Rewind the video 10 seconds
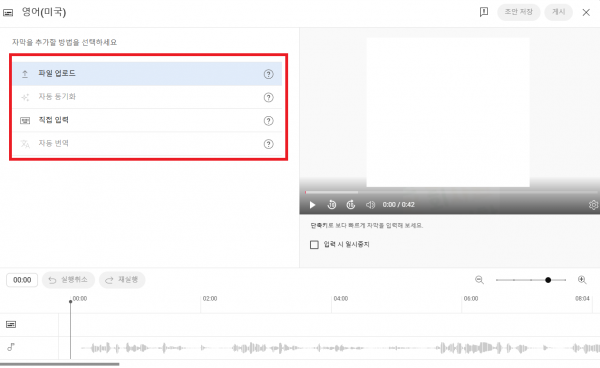The image size is (600, 368). pyautogui.click(x=331, y=205)
